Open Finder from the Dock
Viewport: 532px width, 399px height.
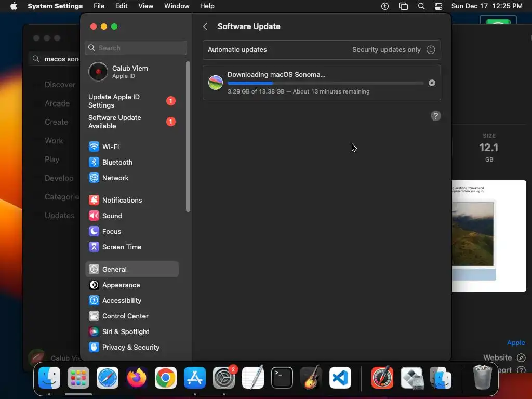click(x=49, y=378)
